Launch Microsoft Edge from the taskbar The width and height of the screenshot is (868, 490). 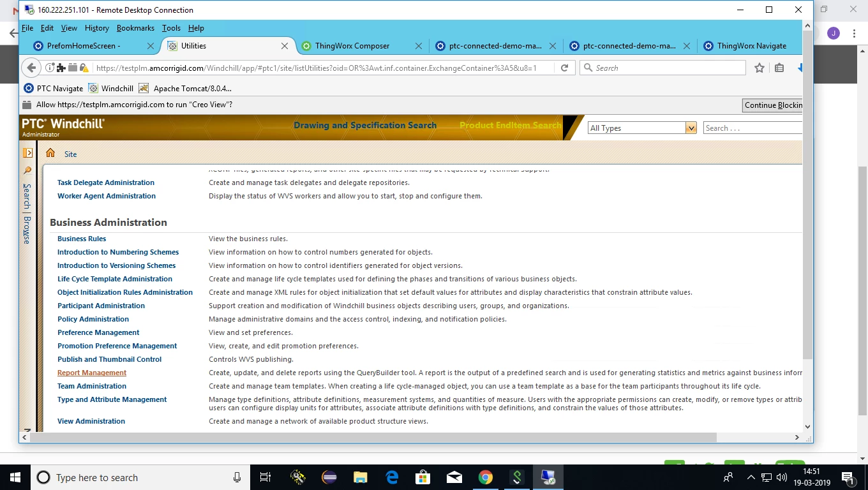point(392,477)
